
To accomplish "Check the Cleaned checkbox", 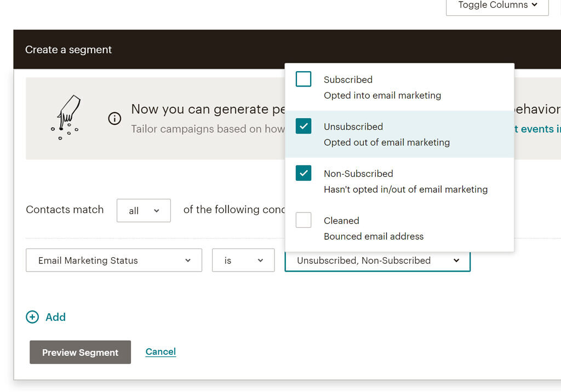I will [x=303, y=220].
